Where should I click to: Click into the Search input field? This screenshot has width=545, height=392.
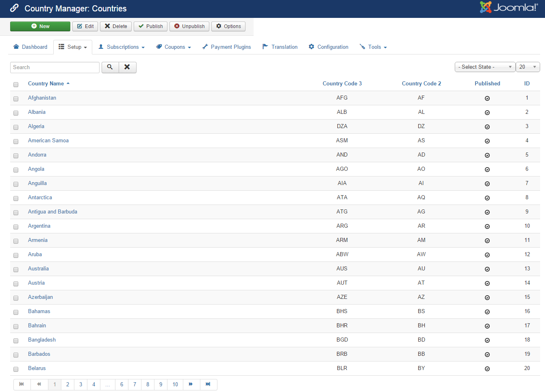coord(55,68)
